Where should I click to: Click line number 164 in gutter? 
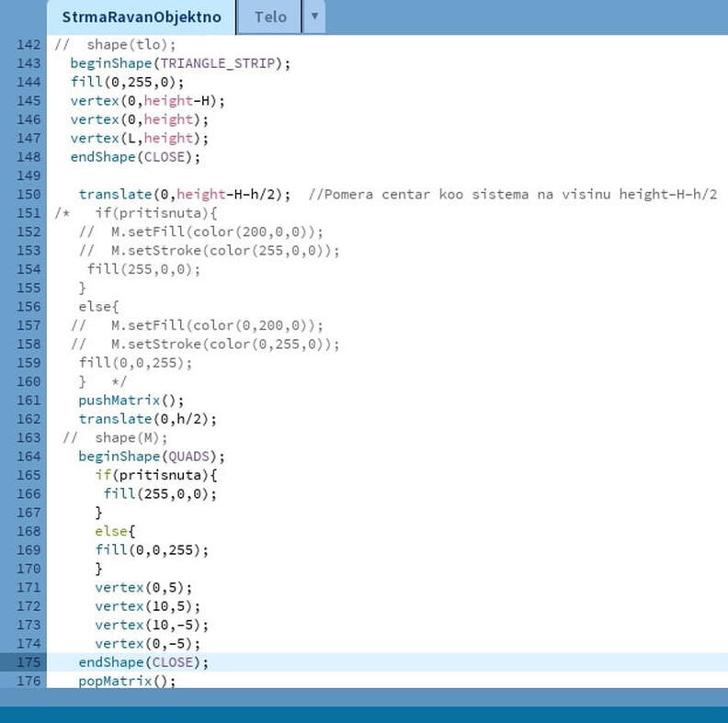(x=28, y=457)
